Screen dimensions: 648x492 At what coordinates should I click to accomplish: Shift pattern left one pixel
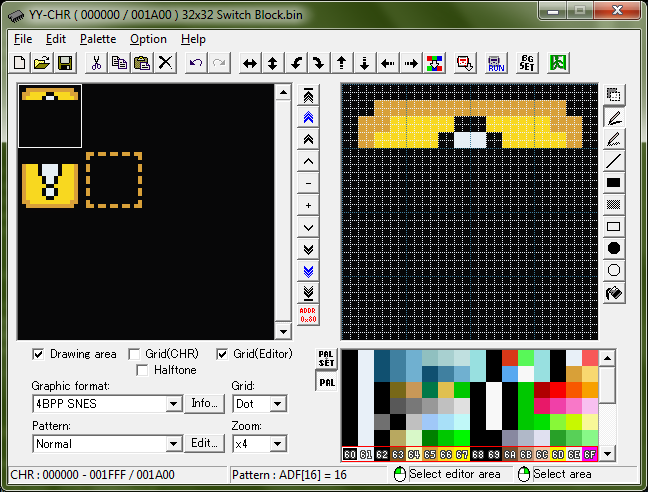pyautogui.click(x=388, y=63)
